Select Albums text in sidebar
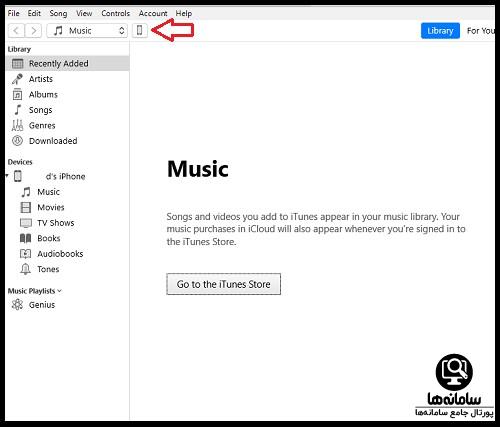500x427 pixels. (43, 95)
